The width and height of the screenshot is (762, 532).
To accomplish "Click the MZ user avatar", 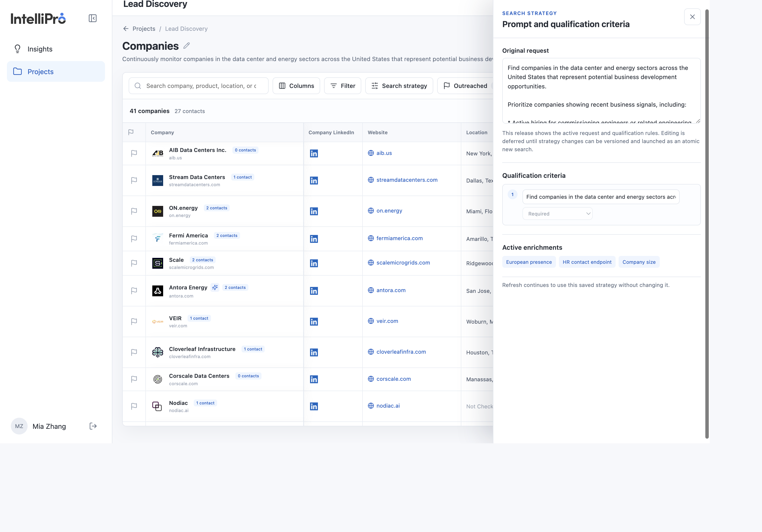I will (19, 426).
